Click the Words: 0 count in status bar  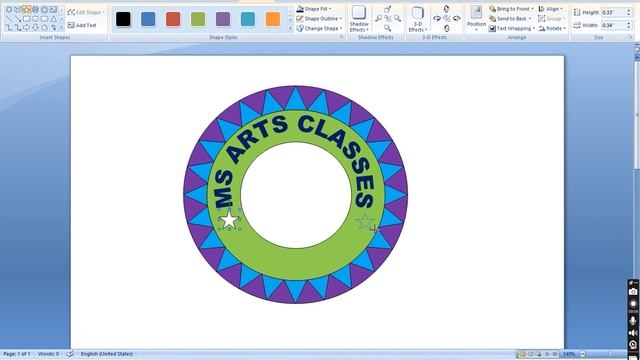(x=48, y=354)
